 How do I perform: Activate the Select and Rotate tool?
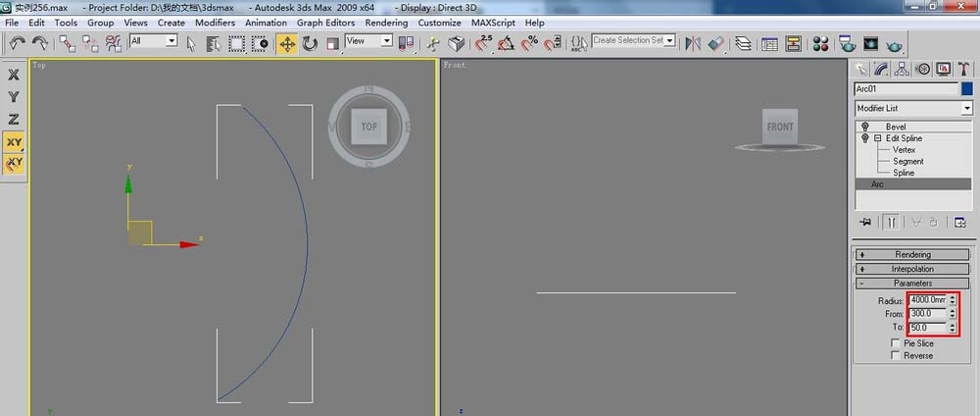(310, 42)
